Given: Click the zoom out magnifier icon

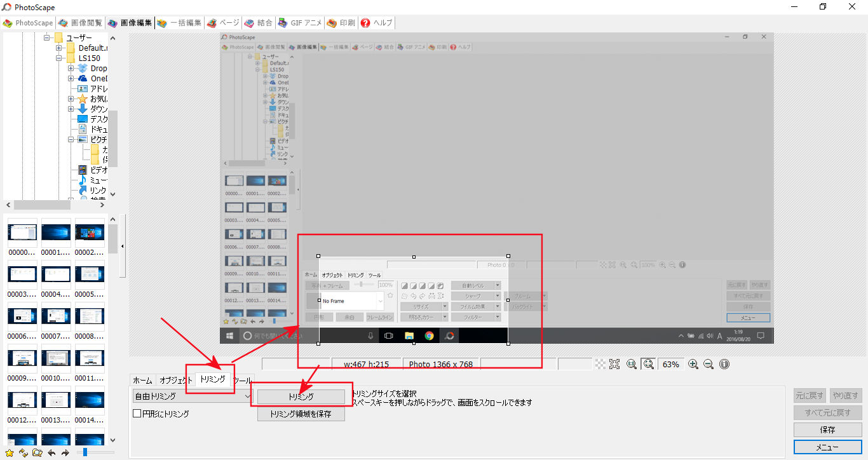Looking at the screenshot, I should 709,364.
